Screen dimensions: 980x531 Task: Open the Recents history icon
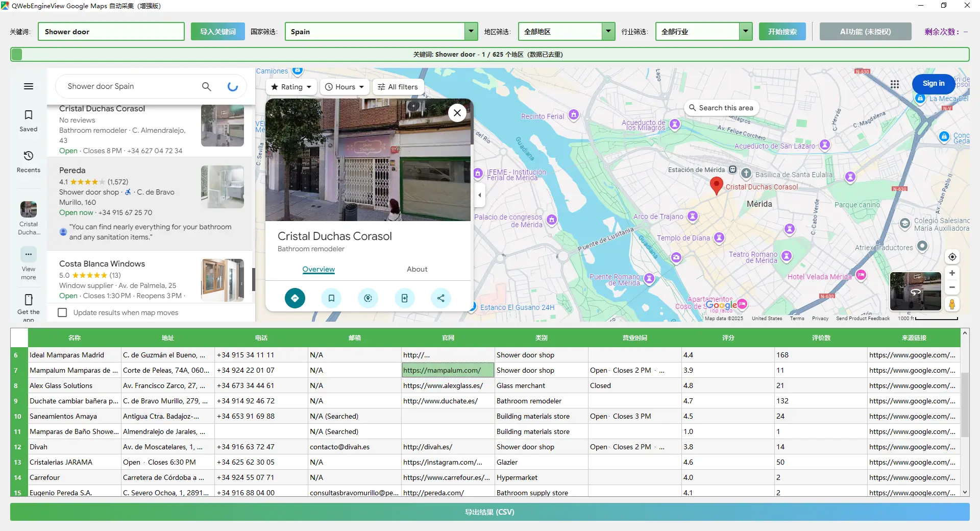pyautogui.click(x=29, y=155)
